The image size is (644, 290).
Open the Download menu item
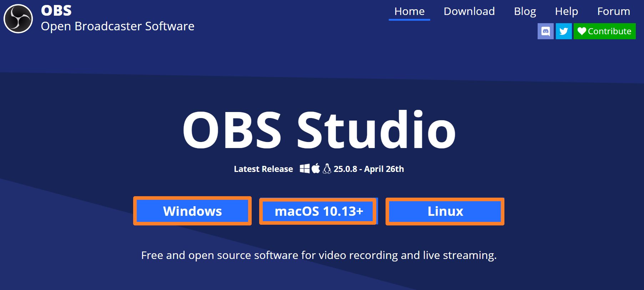click(x=469, y=11)
